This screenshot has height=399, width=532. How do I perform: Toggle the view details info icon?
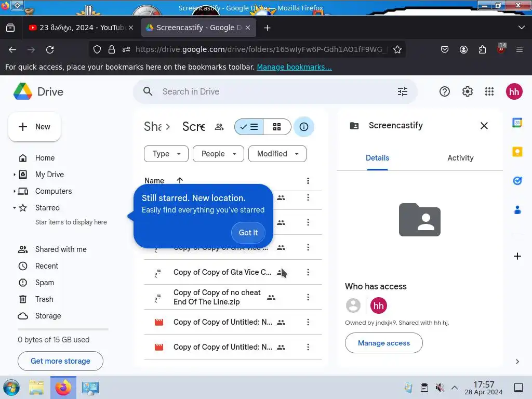(303, 127)
